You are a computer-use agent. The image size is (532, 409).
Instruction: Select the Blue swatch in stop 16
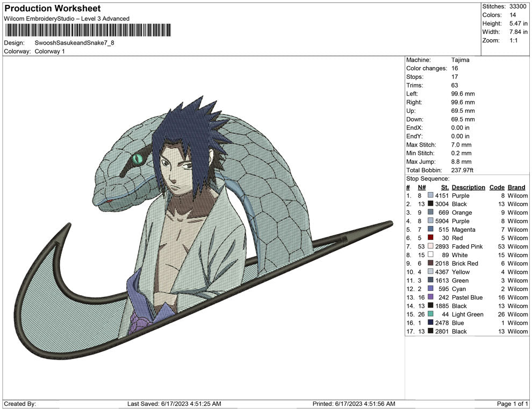point(430,323)
